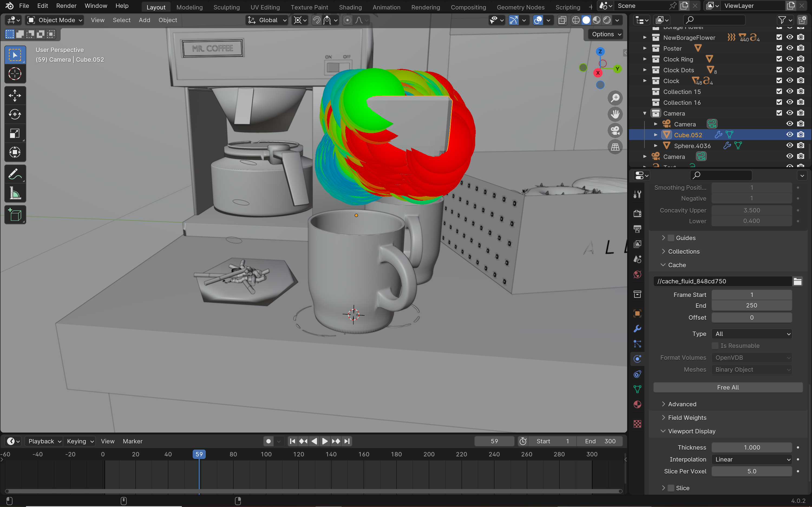Click the Slice Per Voxel slider
812x507 pixels.
point(752,471)
